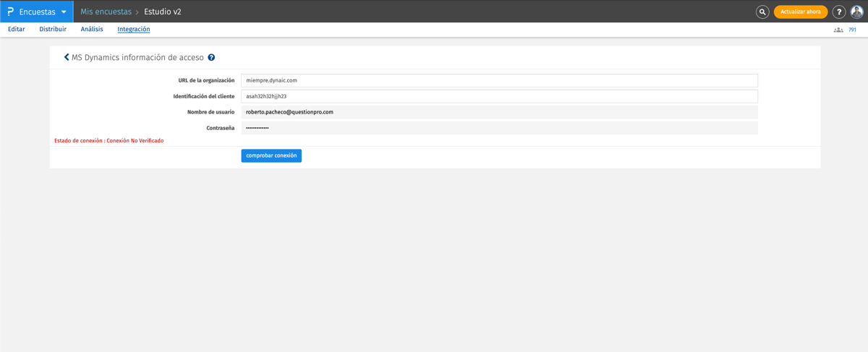Click the MS Dynamics help info icon
Viewport: 868px width, 352px height.
211,57
